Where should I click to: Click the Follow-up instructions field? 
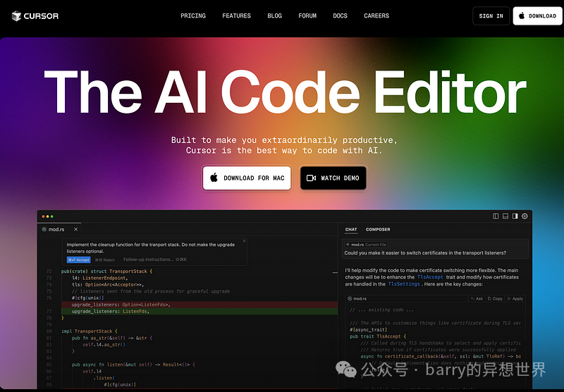coord(155,259)
